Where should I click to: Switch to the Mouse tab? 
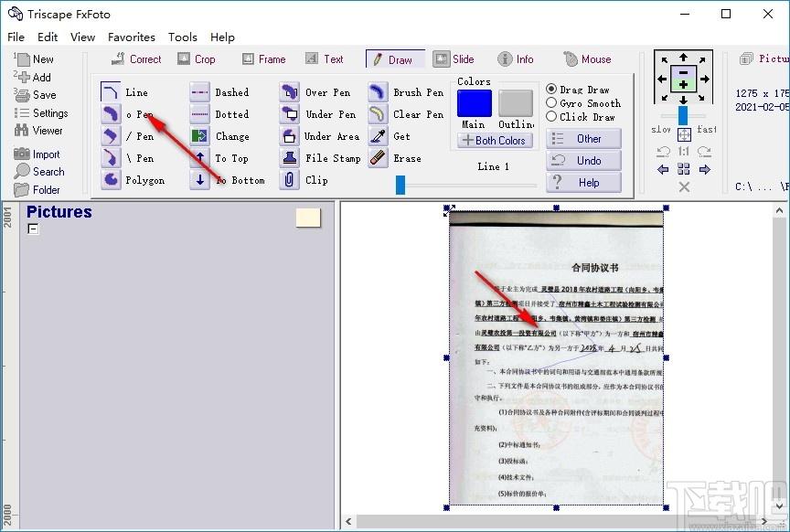point(587,59)
